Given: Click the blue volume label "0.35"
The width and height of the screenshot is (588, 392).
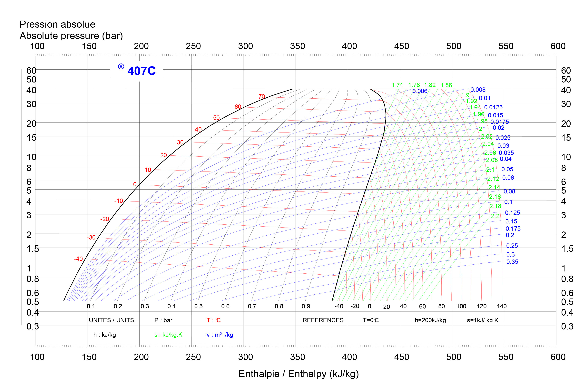Looking at the screenshot, I should (x=512, y=262).
